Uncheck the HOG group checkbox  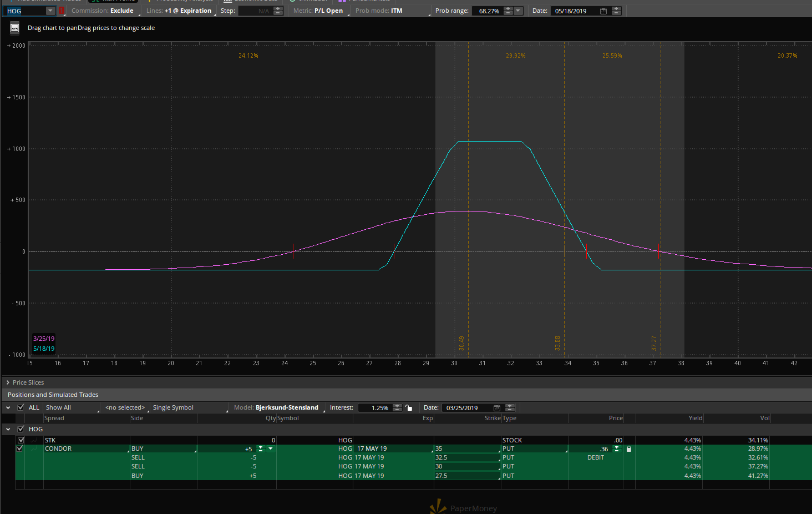click(x=21, y=429)
